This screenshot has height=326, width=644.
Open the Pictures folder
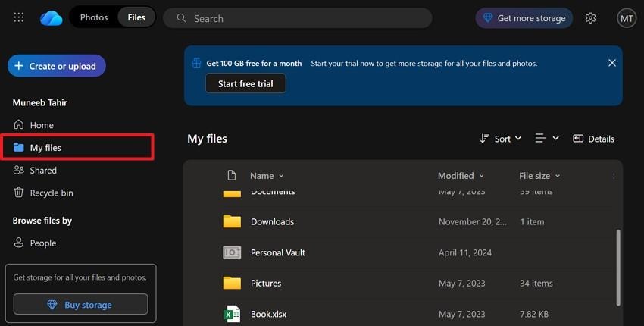coord(266,284)
